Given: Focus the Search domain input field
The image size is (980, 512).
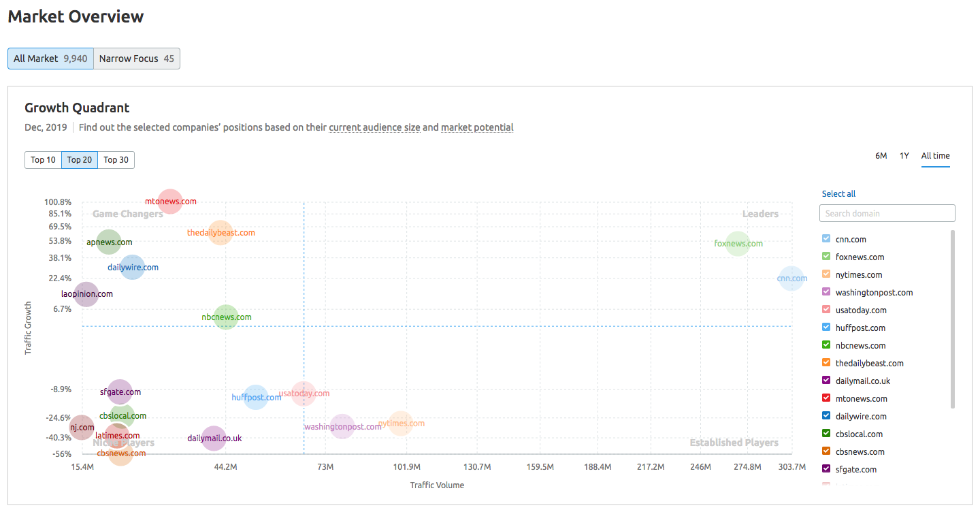Looking at the screenshot, I should (x=887, y=213).
